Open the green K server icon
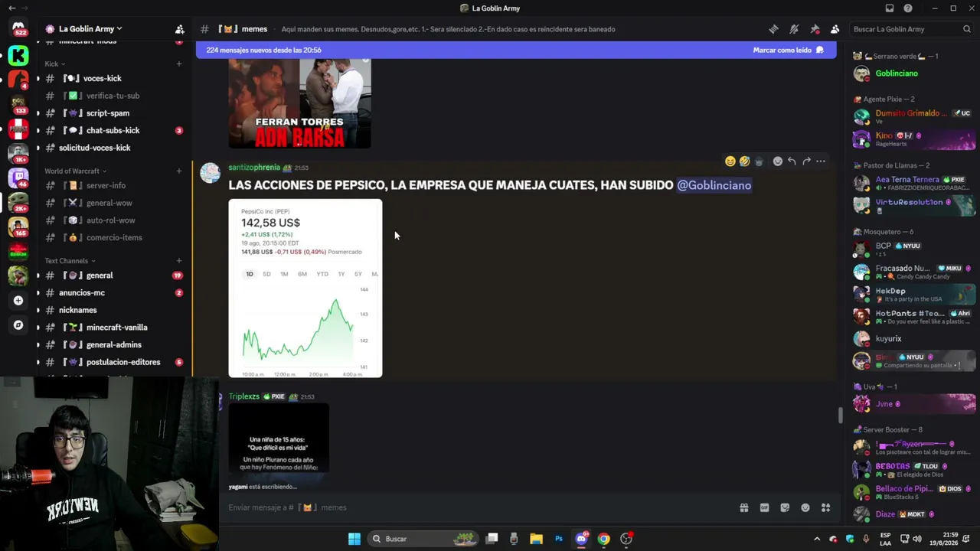980x551 pixels. (18, 55)
